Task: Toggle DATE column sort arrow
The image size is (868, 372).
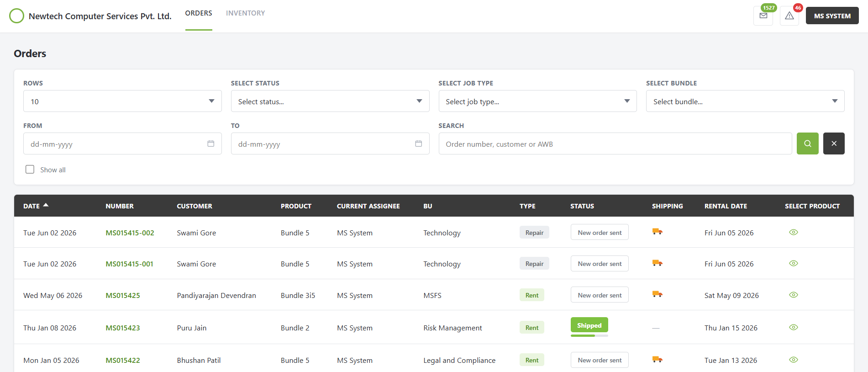Action: pyautogui.click(x=46, y=205)
